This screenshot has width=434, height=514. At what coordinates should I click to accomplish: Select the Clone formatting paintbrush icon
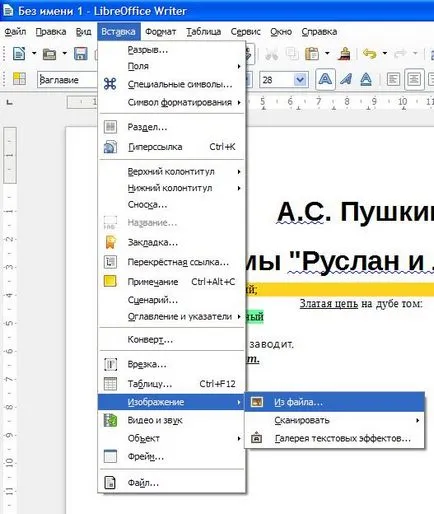344,54
